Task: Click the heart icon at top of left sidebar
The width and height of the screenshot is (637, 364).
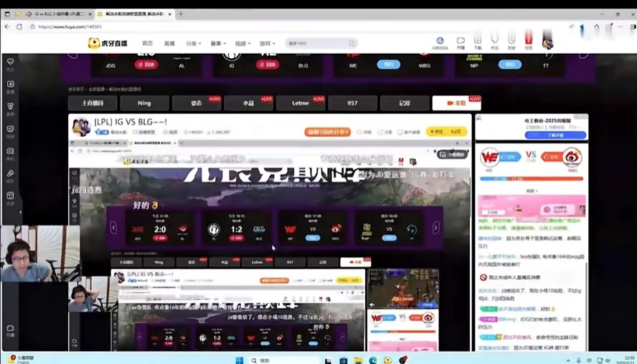Action: [x=10, y=62]
